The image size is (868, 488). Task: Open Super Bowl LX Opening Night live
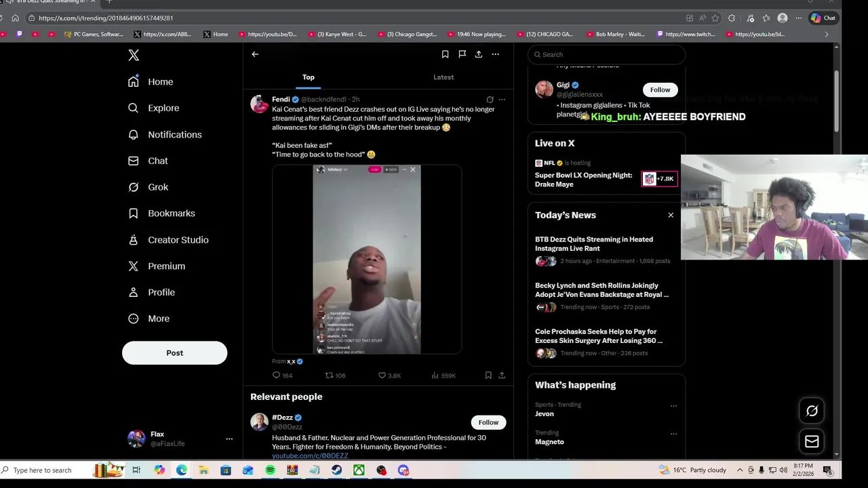coord(584,180)
